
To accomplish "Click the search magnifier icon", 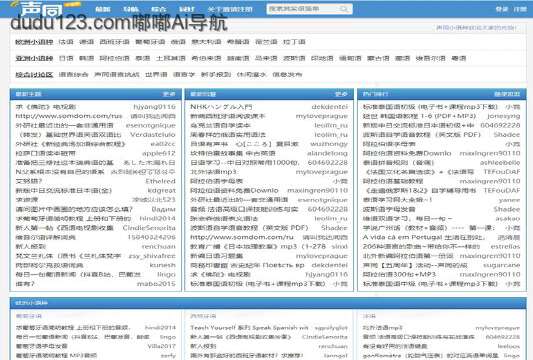I will click(344, 9).
